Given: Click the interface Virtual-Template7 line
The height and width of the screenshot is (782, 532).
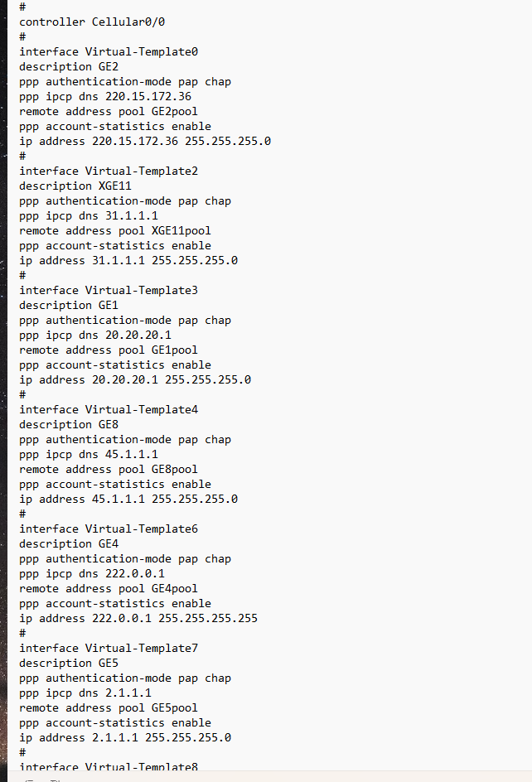Looking at the screenshot, I should click(x=109, y=648).
